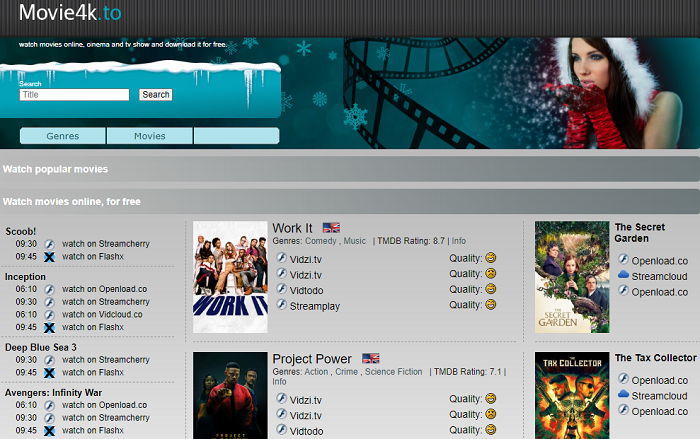Open the Comedy genre link for Work It
This screenshot has width=700, height=439.
320,241
